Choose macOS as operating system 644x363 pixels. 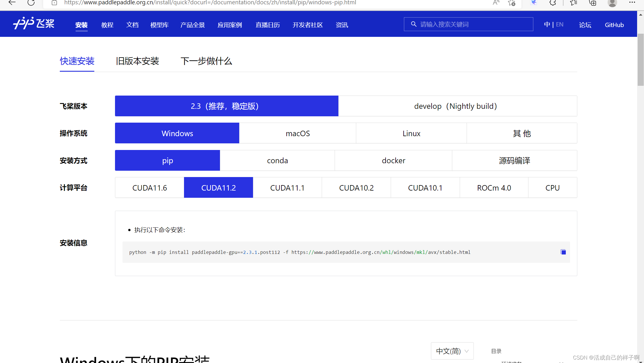point(298,133)
